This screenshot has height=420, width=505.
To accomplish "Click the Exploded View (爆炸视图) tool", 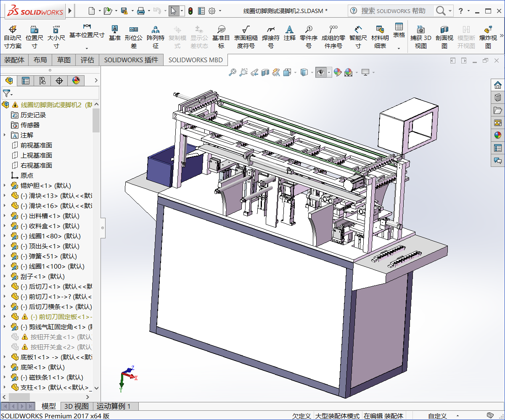I will [x=488, y=37].
